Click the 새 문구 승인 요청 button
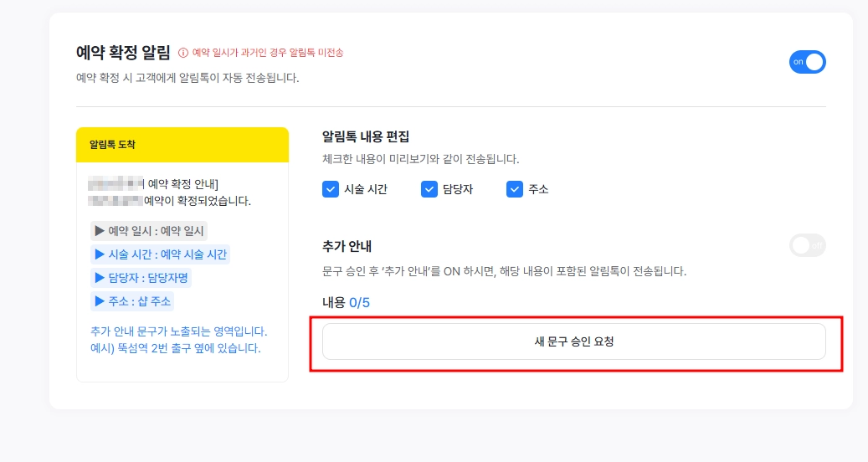The image size is (868, 462). [x=574, y=341]
